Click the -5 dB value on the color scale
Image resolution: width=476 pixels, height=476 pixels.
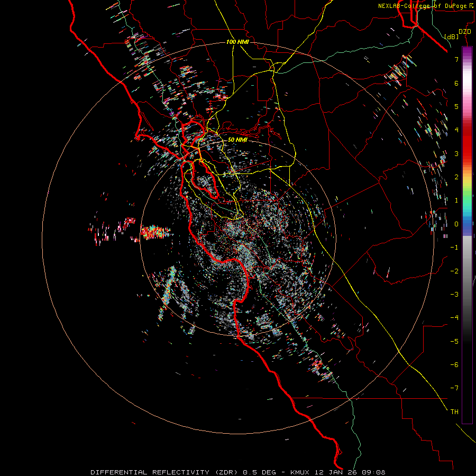pyautogui.click(x=454, y=342)
